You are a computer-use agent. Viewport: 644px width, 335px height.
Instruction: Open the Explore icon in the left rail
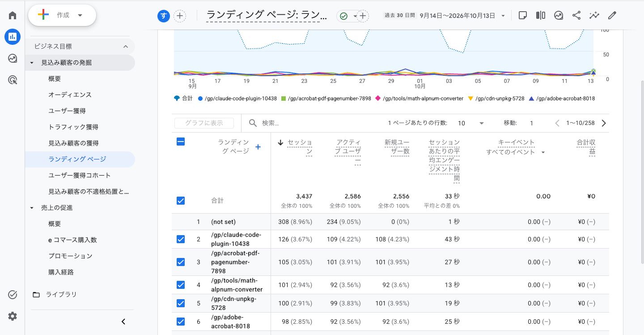(13, 59)
